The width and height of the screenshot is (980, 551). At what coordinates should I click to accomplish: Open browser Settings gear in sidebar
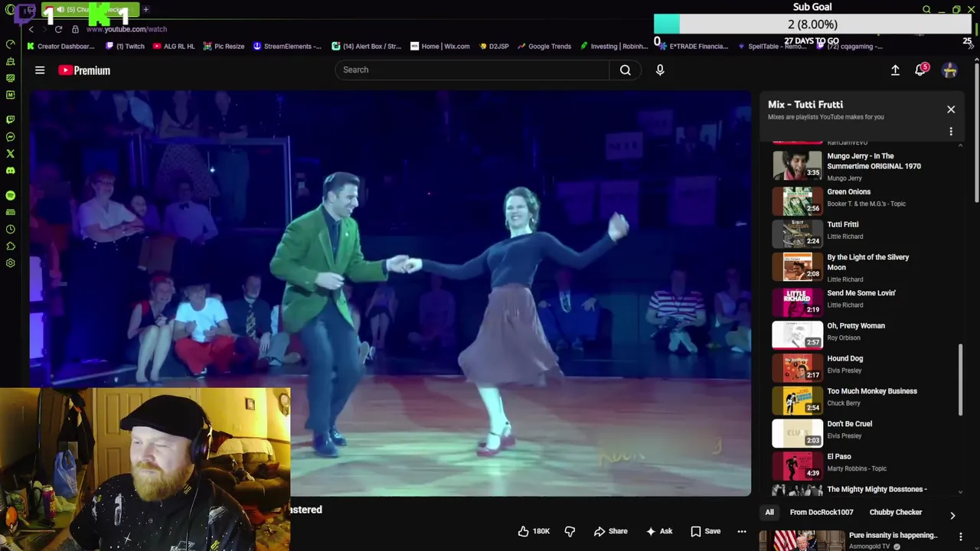[10, 263]
